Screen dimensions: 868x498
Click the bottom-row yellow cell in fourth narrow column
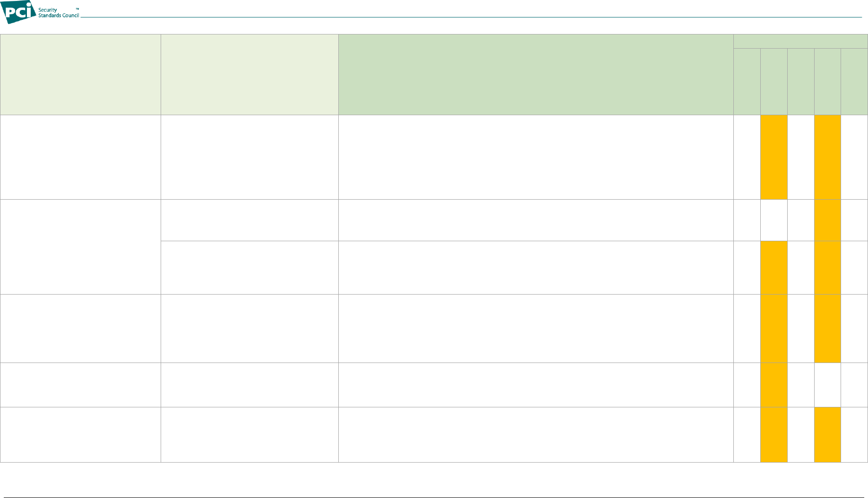[x=827, y=435]
